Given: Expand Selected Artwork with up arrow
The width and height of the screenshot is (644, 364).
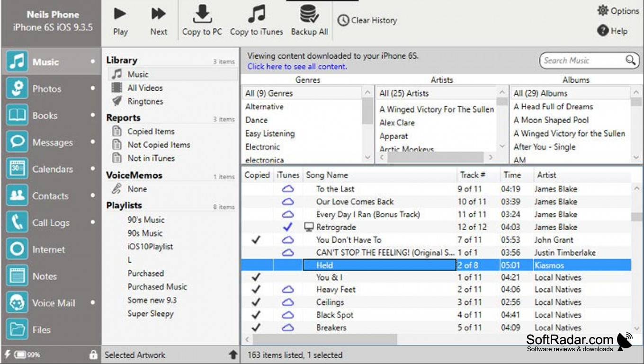Looking at the screenshot, I should (x=233, y=355).
